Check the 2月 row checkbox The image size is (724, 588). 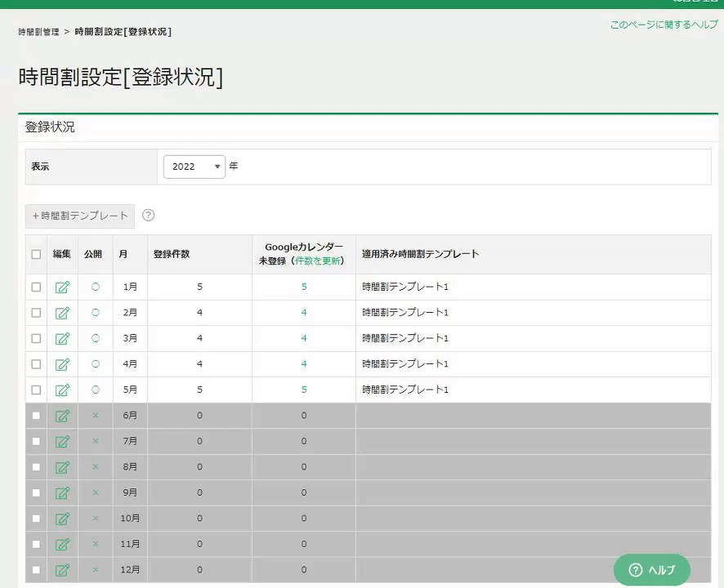pyautogui.click(x=36, y=313)
